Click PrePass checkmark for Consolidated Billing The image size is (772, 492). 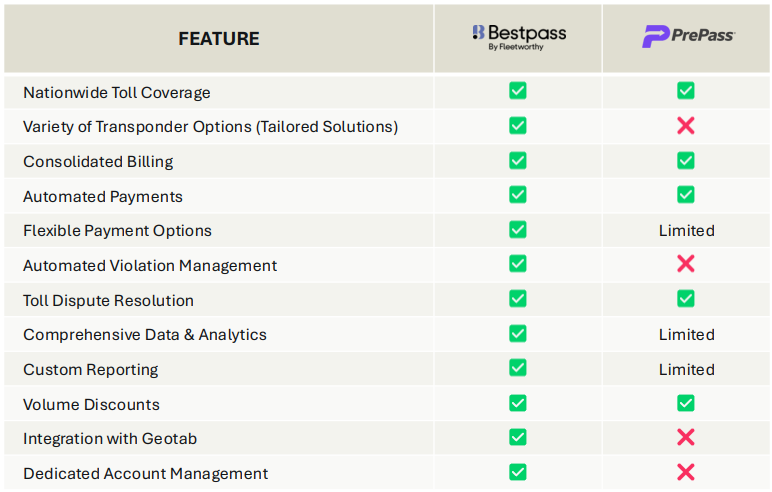coord(685,161)
